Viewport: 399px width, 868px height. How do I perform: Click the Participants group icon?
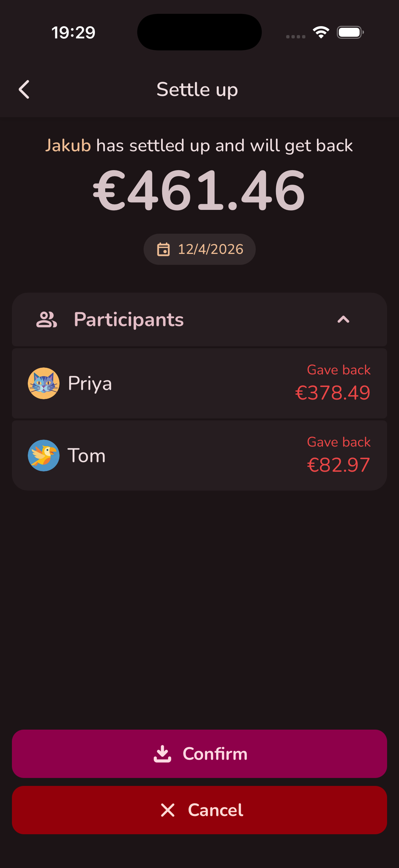[46, 319]
